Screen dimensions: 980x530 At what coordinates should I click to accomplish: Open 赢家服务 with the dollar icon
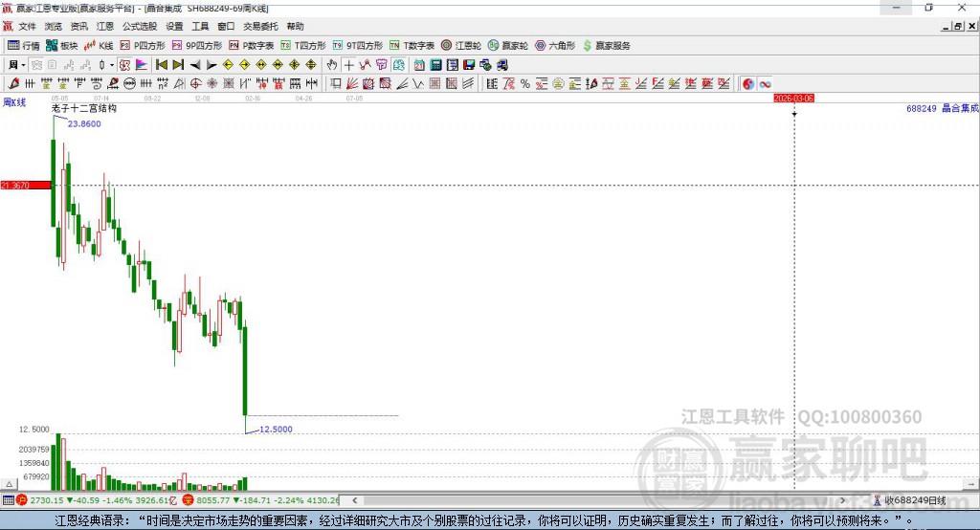pyautogui.click(x=606, y=46)
